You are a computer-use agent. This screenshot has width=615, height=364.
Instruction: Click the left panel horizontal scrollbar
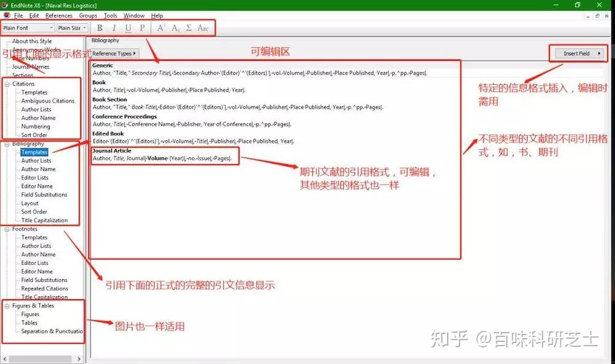coord(40,358)
